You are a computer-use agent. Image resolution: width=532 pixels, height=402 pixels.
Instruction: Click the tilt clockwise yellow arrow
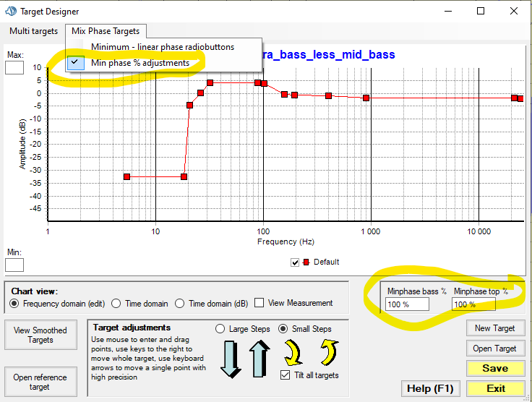[293, 353]
